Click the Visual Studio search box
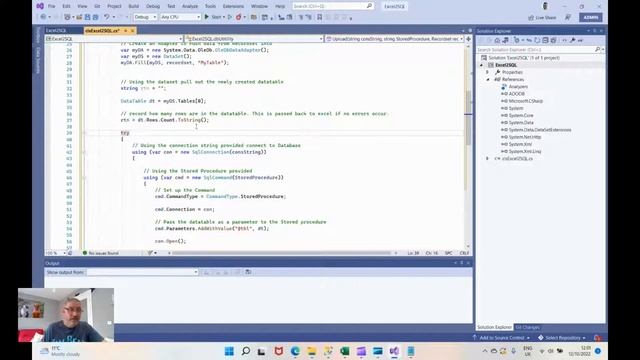 333,6
